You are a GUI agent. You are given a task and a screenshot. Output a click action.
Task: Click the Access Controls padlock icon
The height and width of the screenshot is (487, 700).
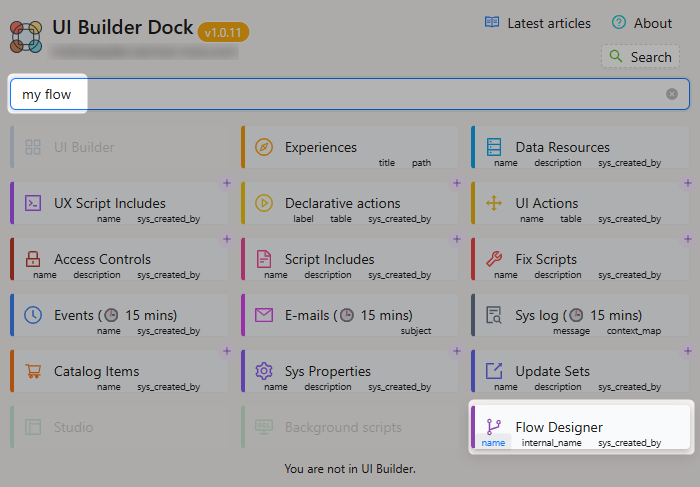coord(33,259)
